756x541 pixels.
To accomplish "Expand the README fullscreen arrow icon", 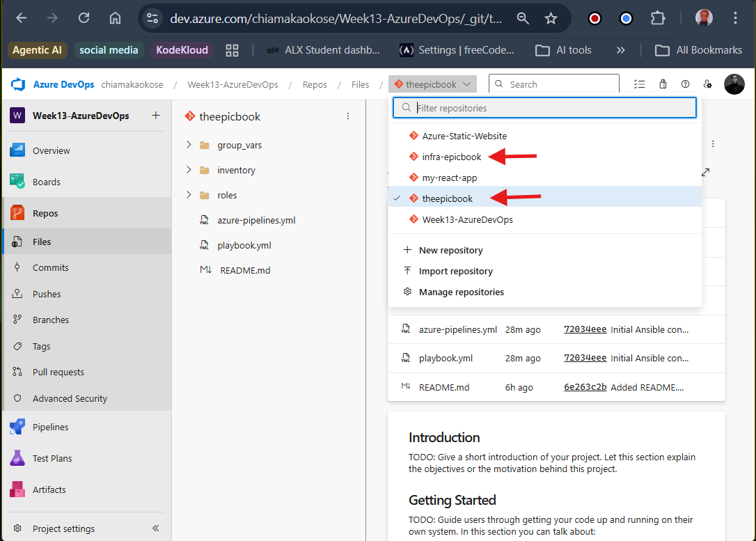I will click(705, 172).
